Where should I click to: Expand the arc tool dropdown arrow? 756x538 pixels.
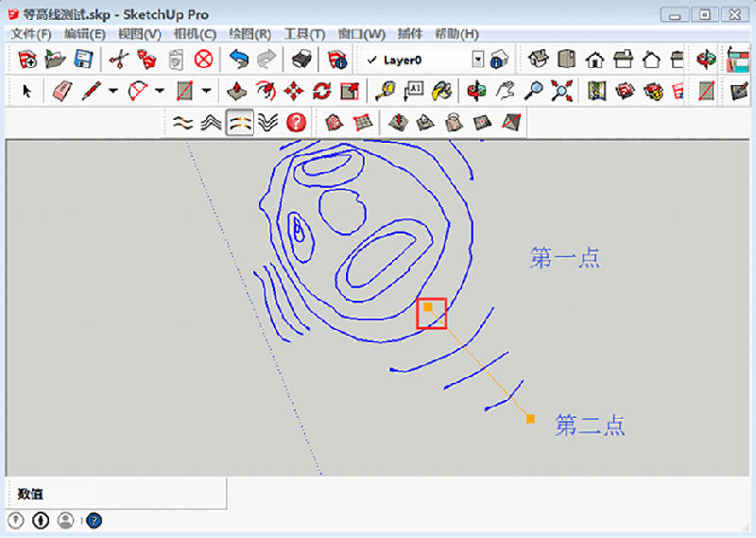tap(160, 91)
